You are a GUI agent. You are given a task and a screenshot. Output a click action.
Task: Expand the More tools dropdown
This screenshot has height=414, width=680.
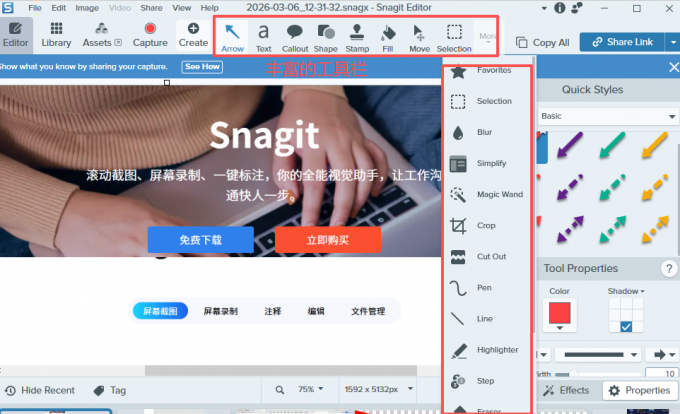point(486,37)
